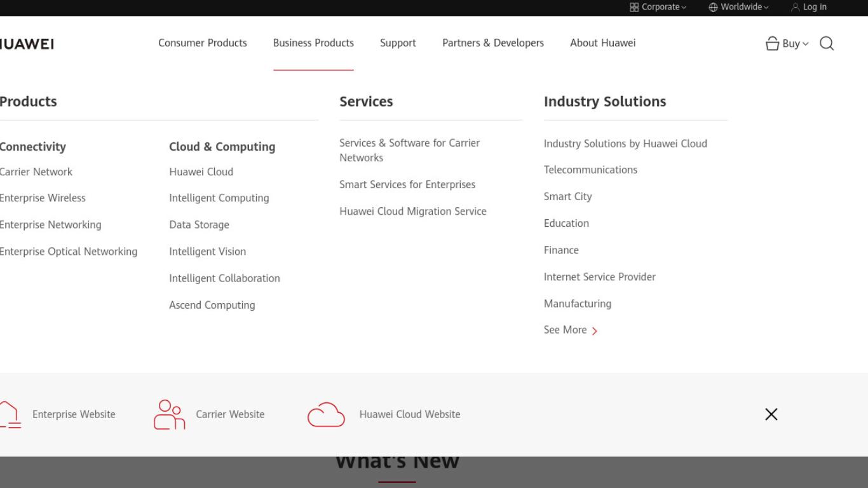Expand the Buy dropdown chevron
The image size is (868, 488).
pos(806,44)
